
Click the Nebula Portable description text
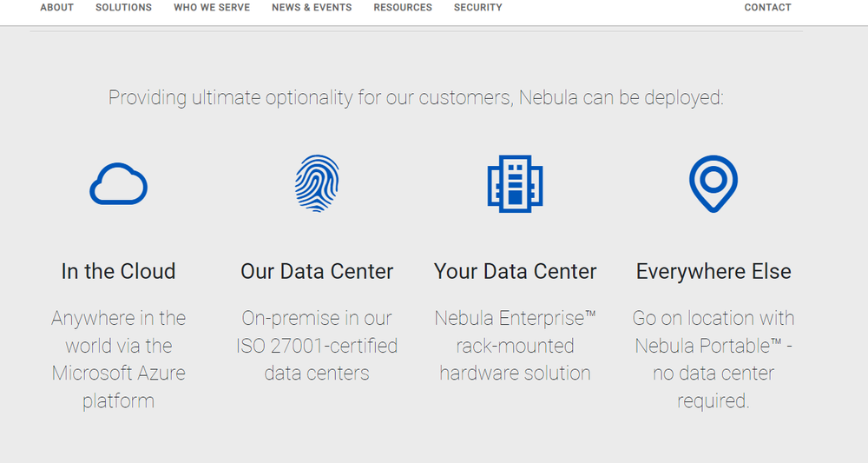click(x=713, y=360)
